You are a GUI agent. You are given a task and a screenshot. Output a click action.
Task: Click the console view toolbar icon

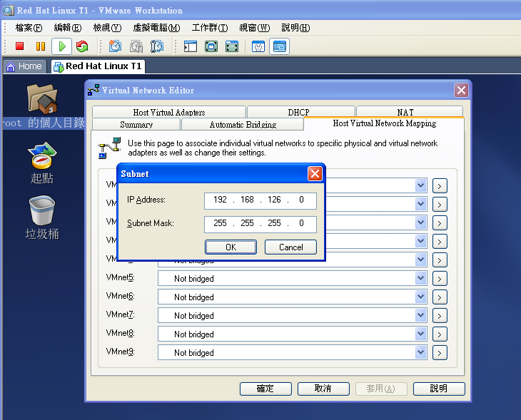tap(279, 46)
